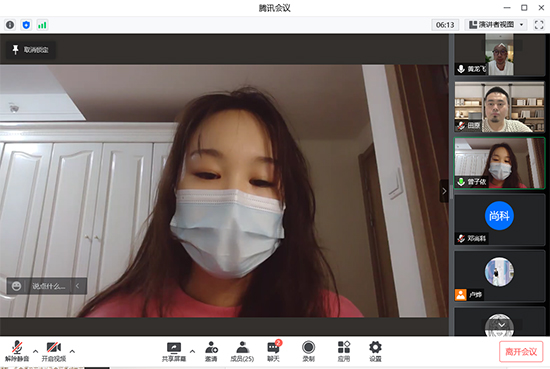
Task: Open the apps icon in toolbar
Action: pos(344,351)
